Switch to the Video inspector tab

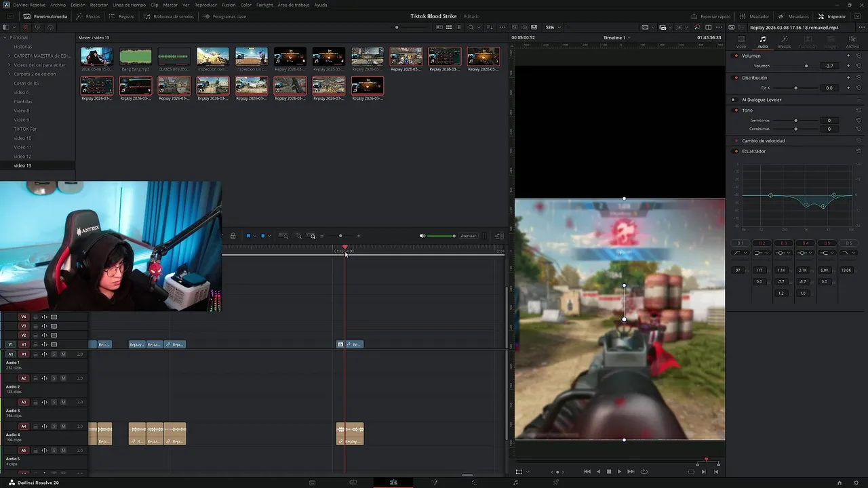[x=741, y=42]
